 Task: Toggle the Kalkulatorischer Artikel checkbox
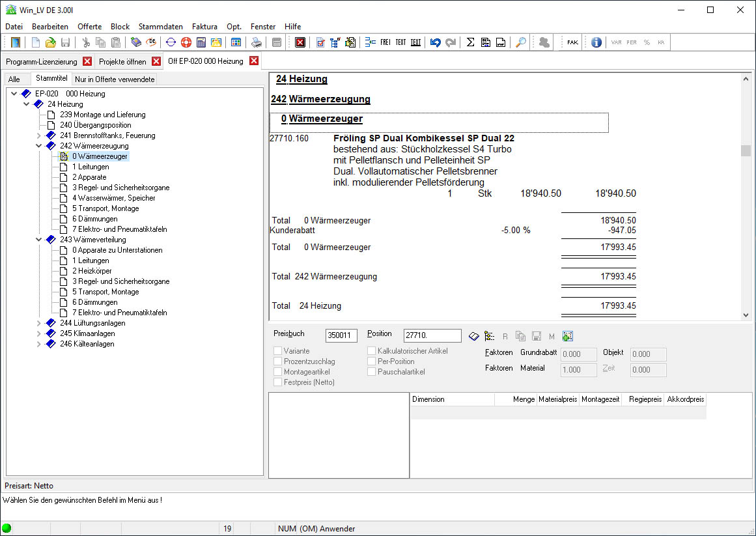(372, 351)
